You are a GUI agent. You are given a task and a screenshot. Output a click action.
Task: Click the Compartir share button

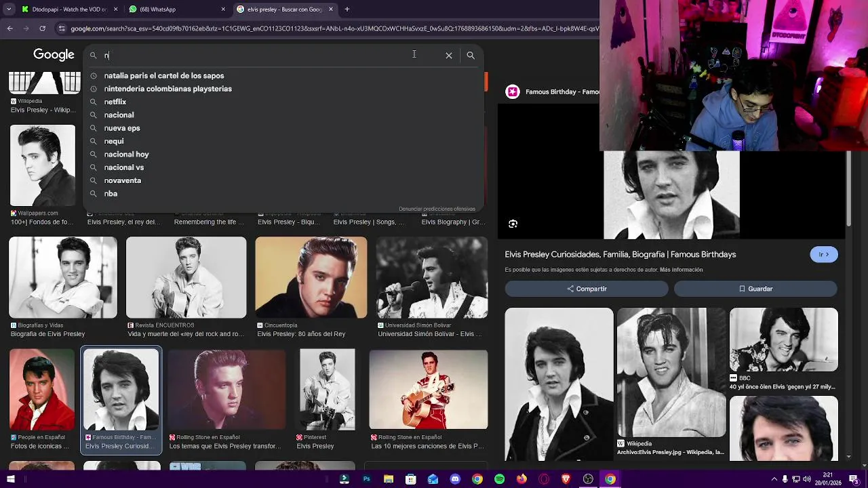pyautogui.click(x=587, y=289)
